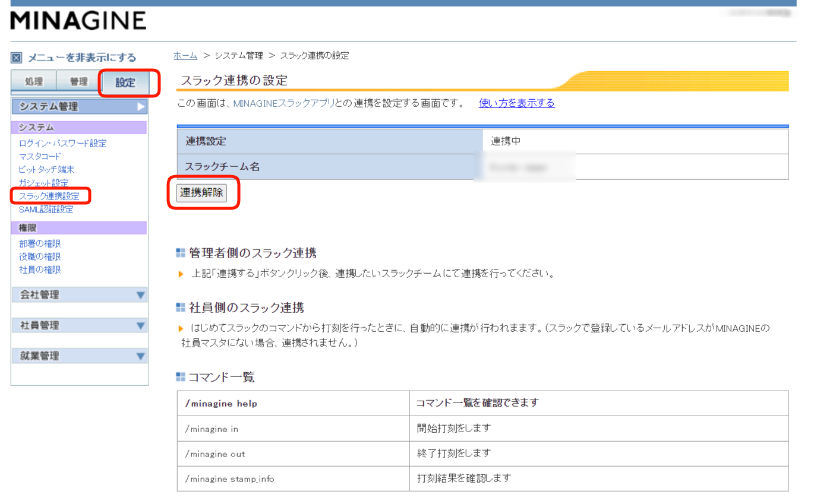Click the /minagine in command cell

tap(294, 429)
